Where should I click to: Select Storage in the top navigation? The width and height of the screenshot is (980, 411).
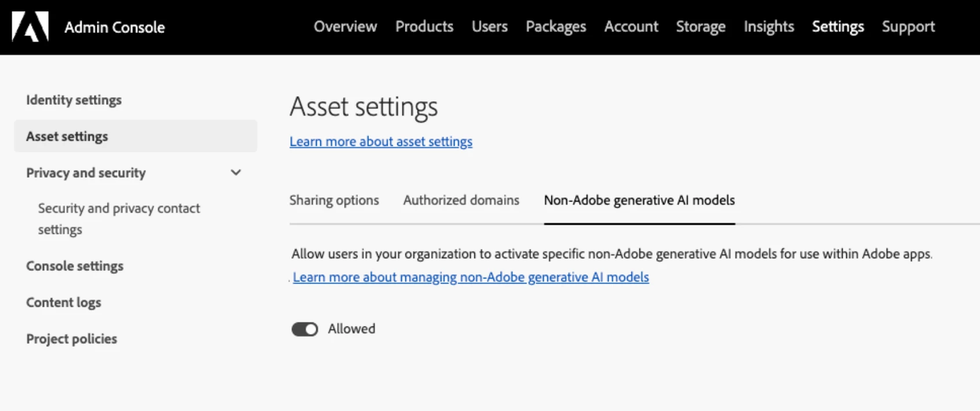700,27
